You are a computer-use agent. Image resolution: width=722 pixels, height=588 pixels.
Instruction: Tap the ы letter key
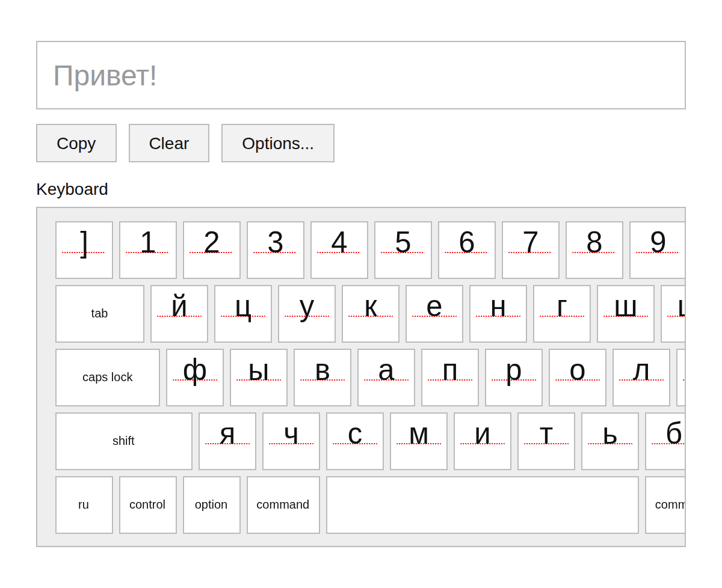(x=259, y=378)
